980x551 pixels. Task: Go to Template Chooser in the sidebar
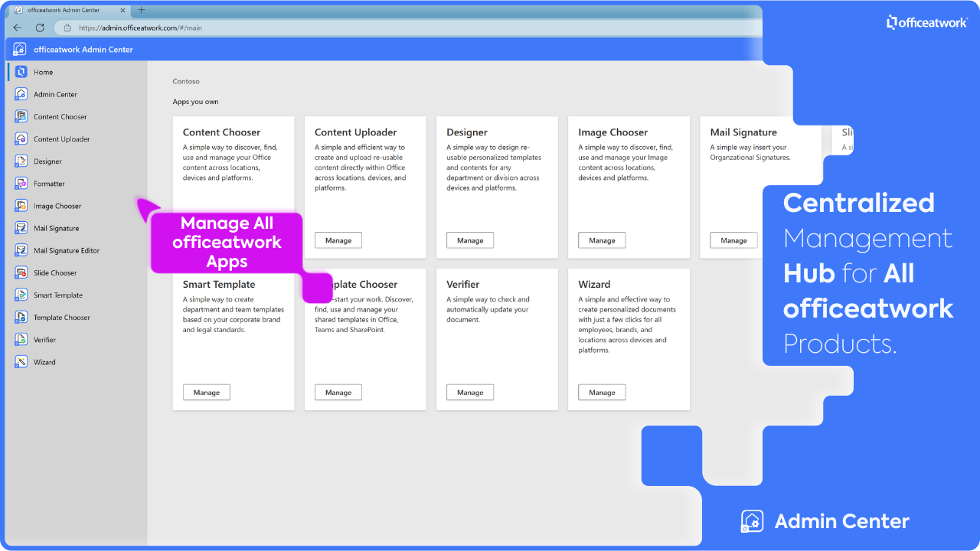click(77, 318)
